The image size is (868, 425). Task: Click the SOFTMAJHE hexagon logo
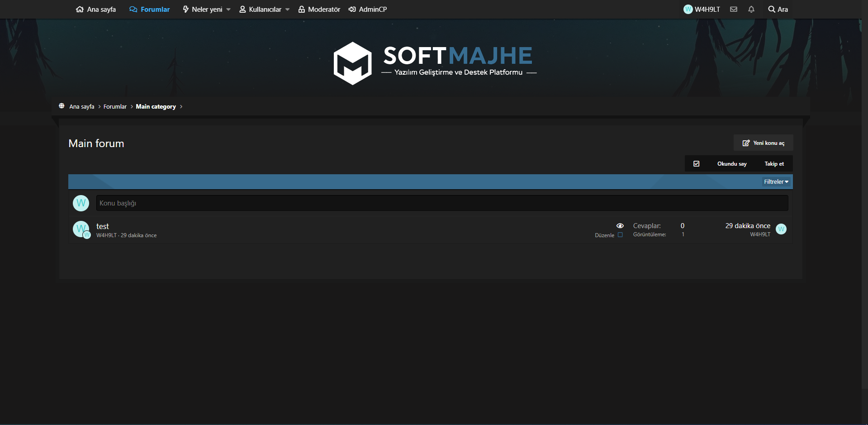(x=352, y=63)
